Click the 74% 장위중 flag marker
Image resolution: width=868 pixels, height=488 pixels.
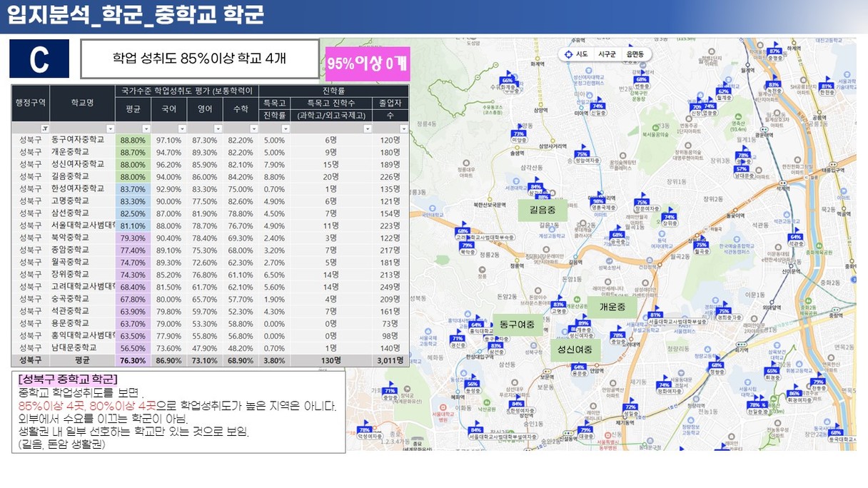(x=669, y=218)
